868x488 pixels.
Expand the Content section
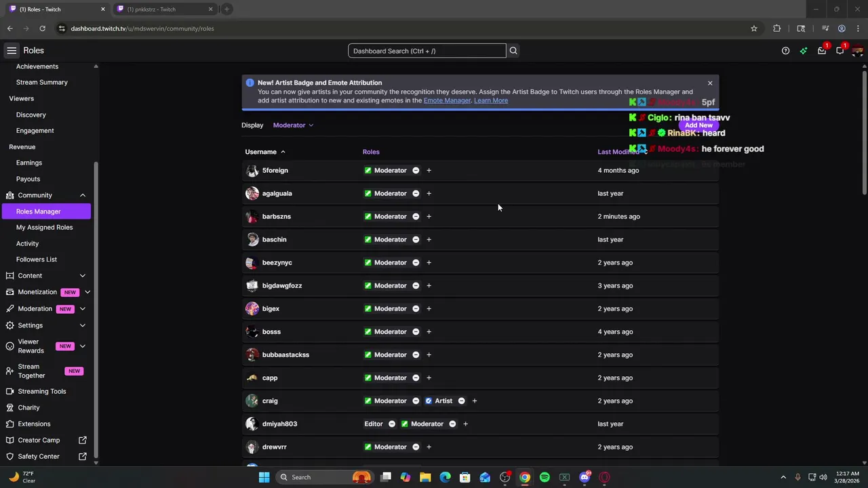coord(83,276)
